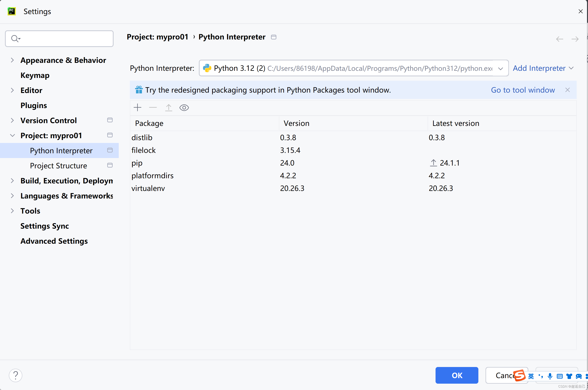This screenshot has width=588, height=390.
Task: Select the filelock package row
Action: pos(353,150)
